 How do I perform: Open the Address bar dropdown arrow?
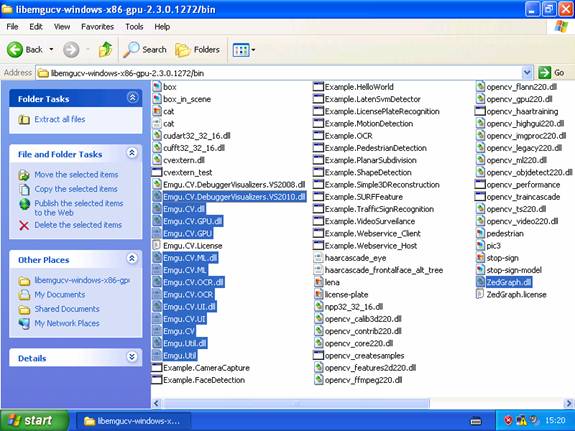527,73
